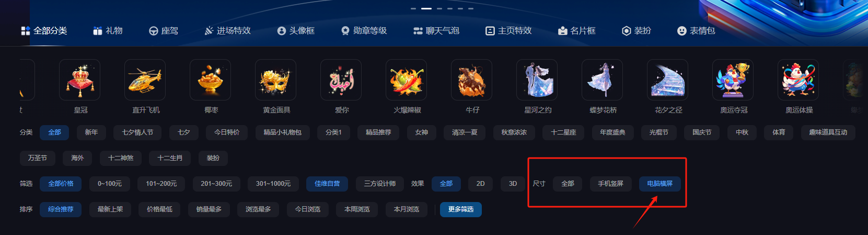
Task: Choose the 奥运夺冠 trophy rooster gift
Action: coord(733,80)
